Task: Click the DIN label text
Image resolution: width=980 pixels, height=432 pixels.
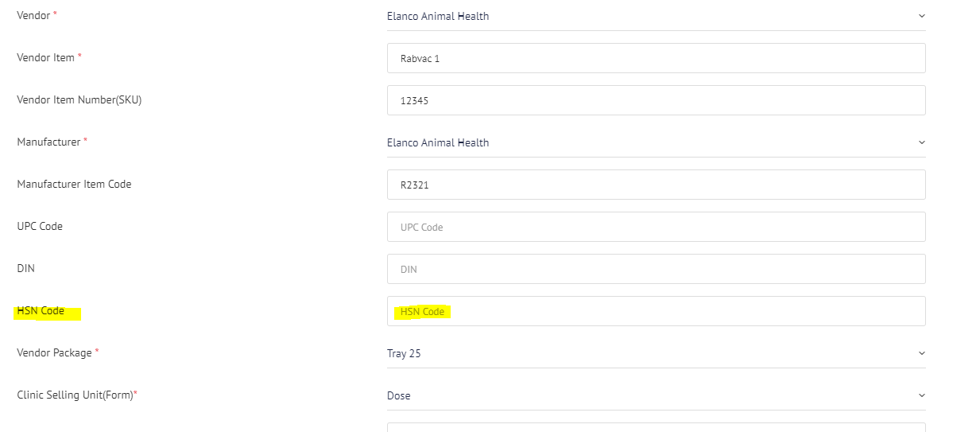Action: (x=25, y=269)
